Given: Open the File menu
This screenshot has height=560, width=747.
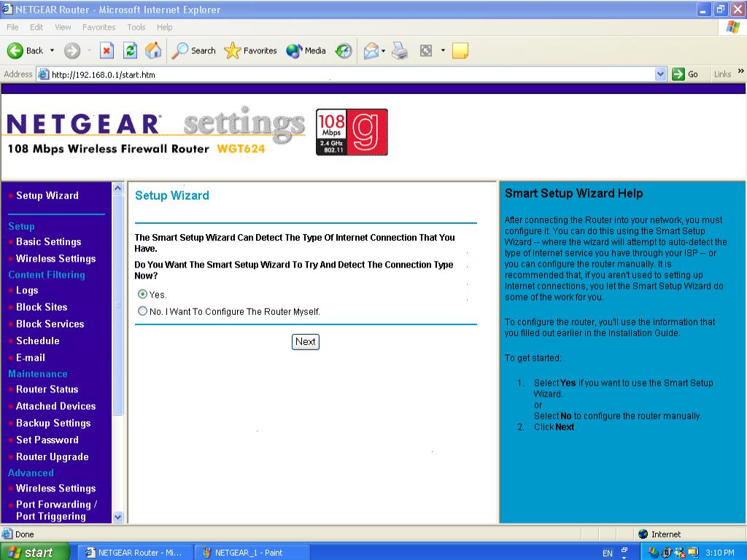Looking at the screenshot, I should tap(12, 27).
